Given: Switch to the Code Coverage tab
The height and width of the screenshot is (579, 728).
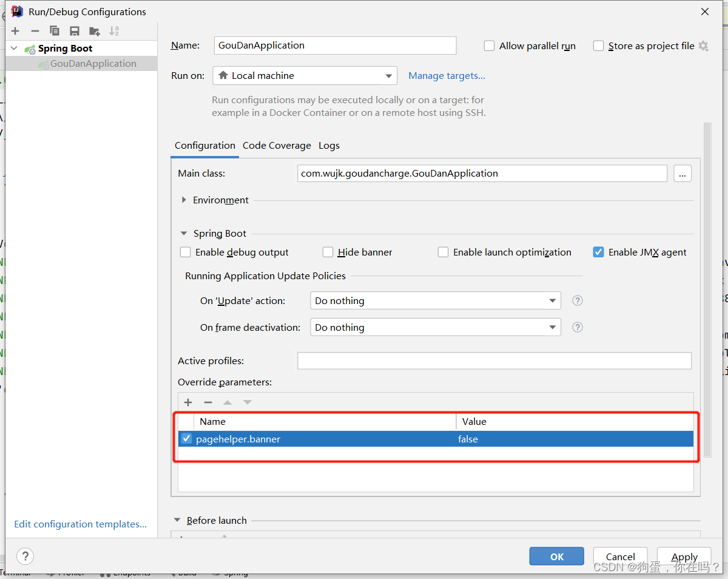Looking at the screenshot, I should [x=277, y=146].
